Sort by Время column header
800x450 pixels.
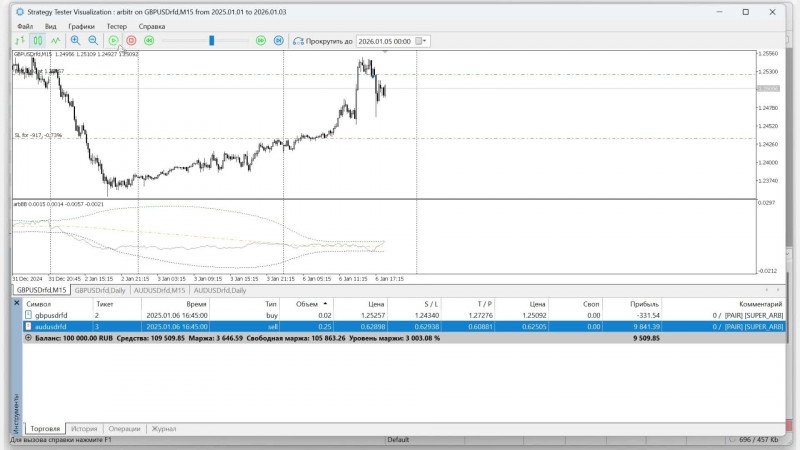click(176, 304)
